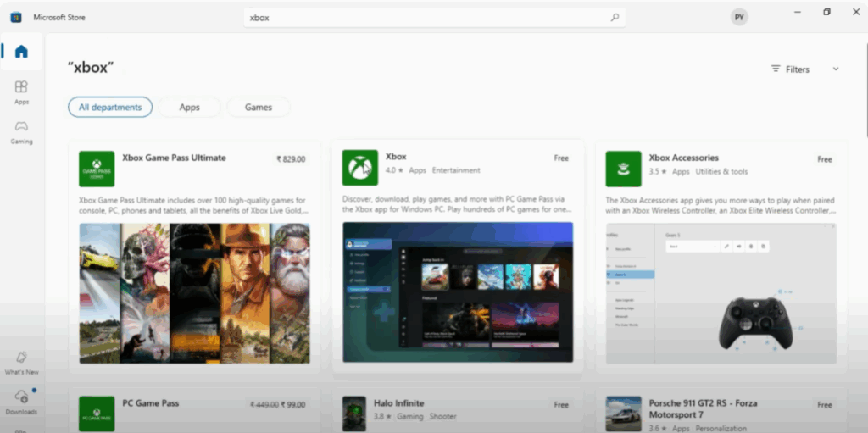Click the Xbox Accessories description text
Screen dimensions: 868x433
pos(721,205)
